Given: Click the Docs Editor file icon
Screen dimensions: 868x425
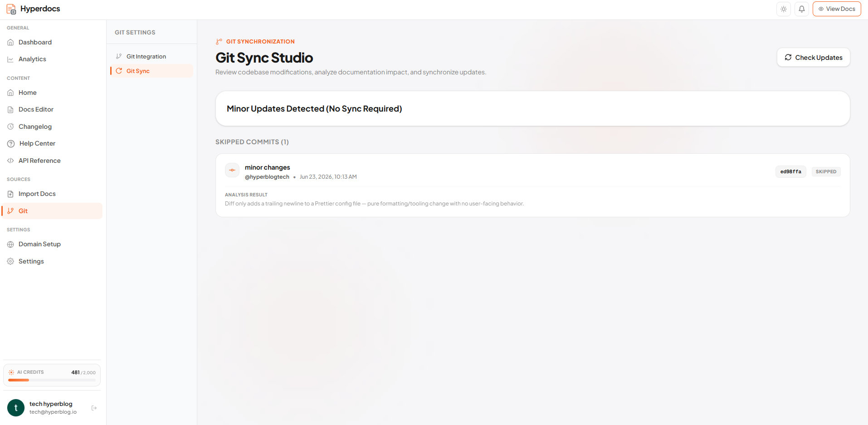Looking at the screenshot, I should [x=10, y=109].
